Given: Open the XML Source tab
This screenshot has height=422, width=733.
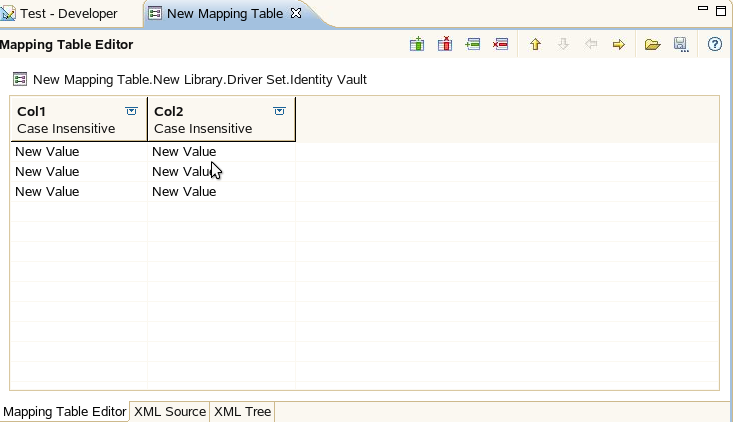Looking at the screenshot, I should click(x=170, y=412).
